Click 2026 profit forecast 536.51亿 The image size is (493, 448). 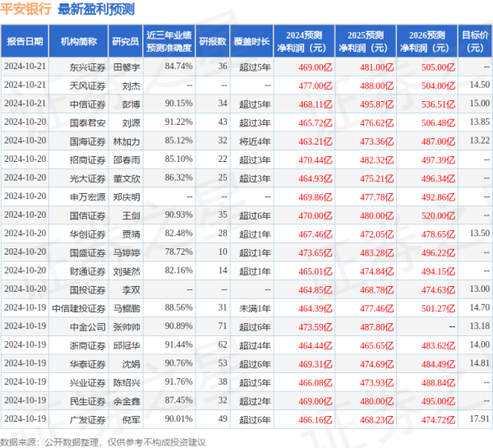438,104
